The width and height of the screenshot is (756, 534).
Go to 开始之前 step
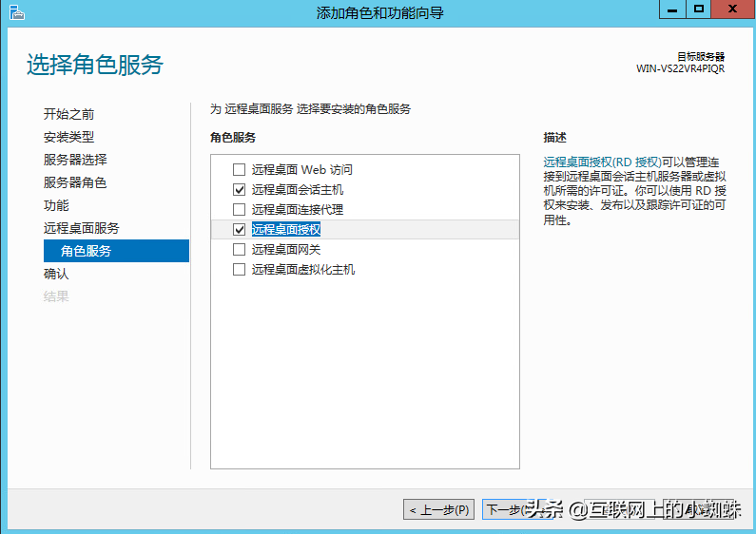pyautogui.click(x=69, y=114)
